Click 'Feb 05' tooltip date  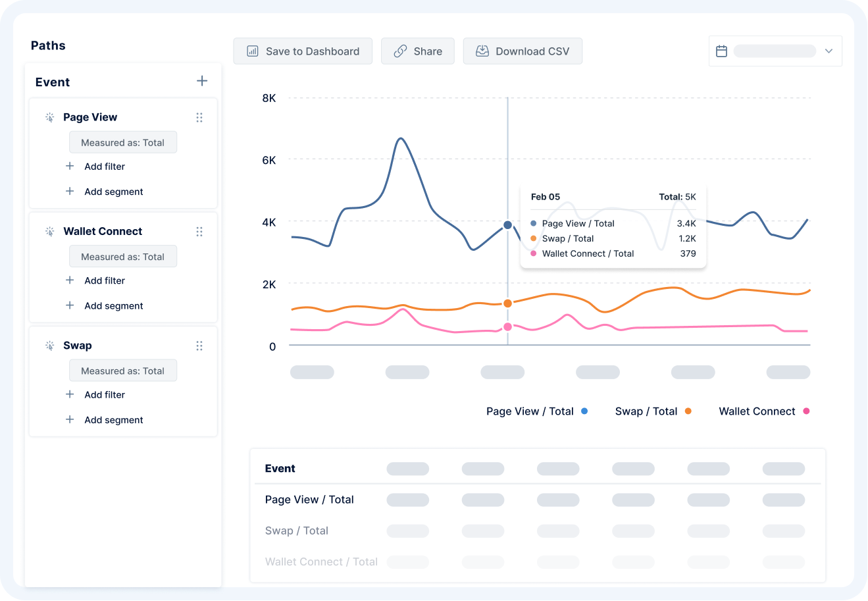pyautogui.click(x=546, y=197)
